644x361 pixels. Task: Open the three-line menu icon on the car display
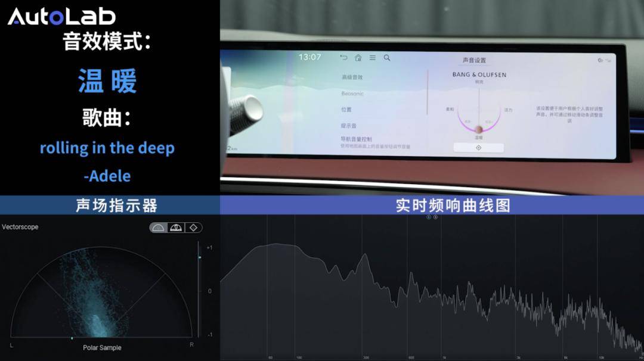(x=373, y=58)
